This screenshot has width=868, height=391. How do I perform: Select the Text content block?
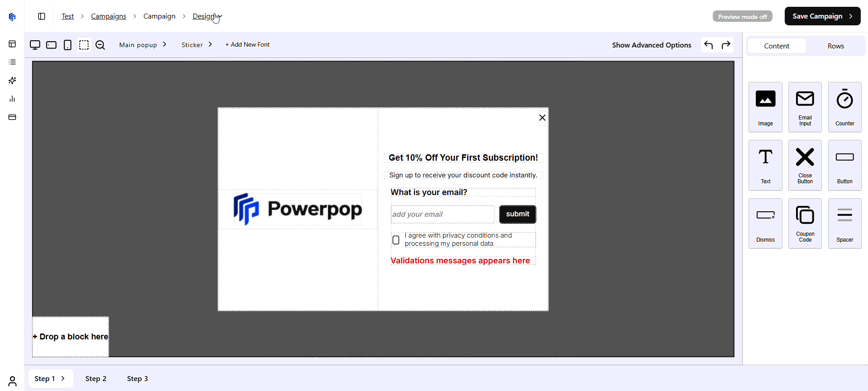pos(765,165)
